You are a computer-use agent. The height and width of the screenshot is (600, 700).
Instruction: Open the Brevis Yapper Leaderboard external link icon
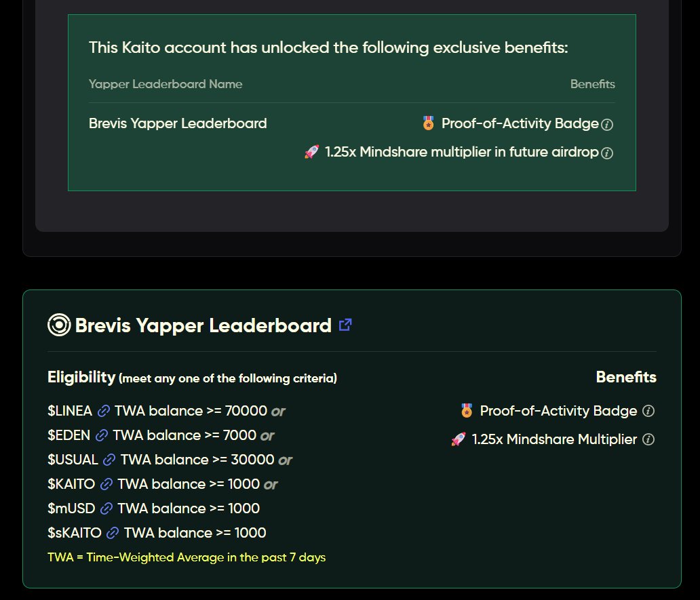(x=345, y=325)
